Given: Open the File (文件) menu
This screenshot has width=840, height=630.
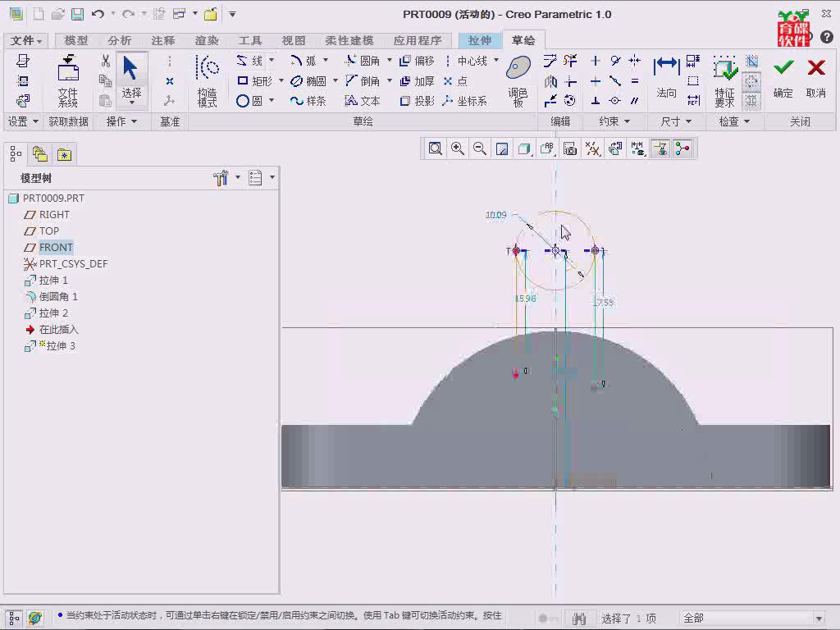Looking at the screenshot, I should (25, 41).
